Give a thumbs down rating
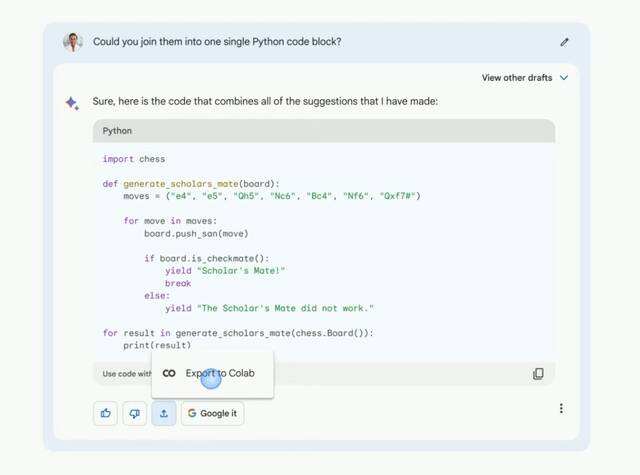Viewport: 640px width, 475px height. [x=135, y=413]
